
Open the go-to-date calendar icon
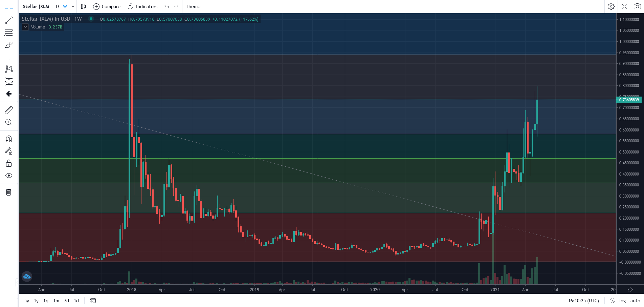click(x=93, y=301)
